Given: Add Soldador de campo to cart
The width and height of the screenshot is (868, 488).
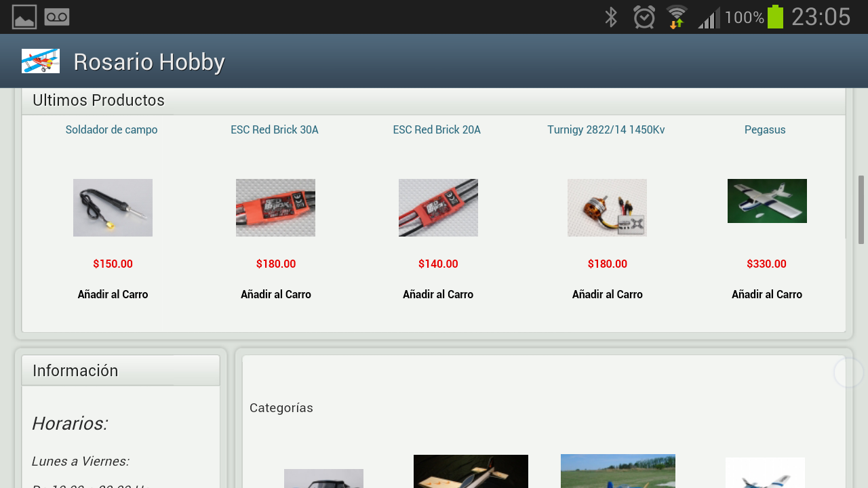Looking at the screenshot, I should pyautogui.click(x=113, y=294).
